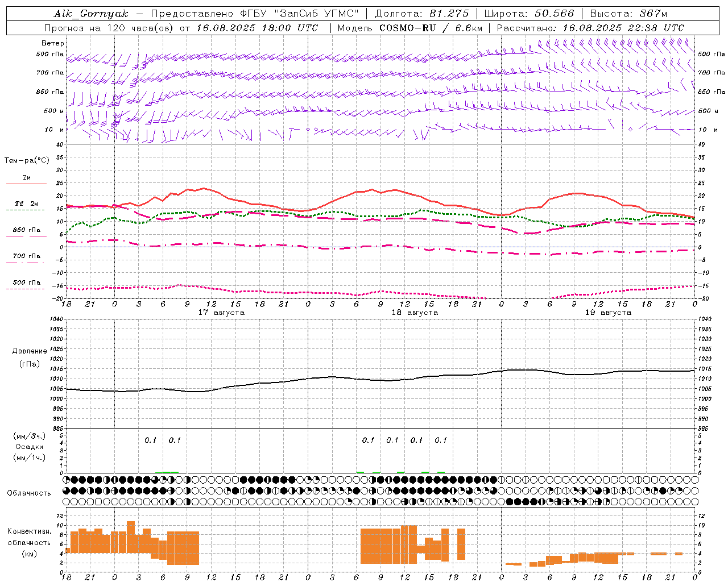Click the station name Alk_Gornyak in the header
The height and width of the screenshot is (582, 728).
(x=92, y=14)
